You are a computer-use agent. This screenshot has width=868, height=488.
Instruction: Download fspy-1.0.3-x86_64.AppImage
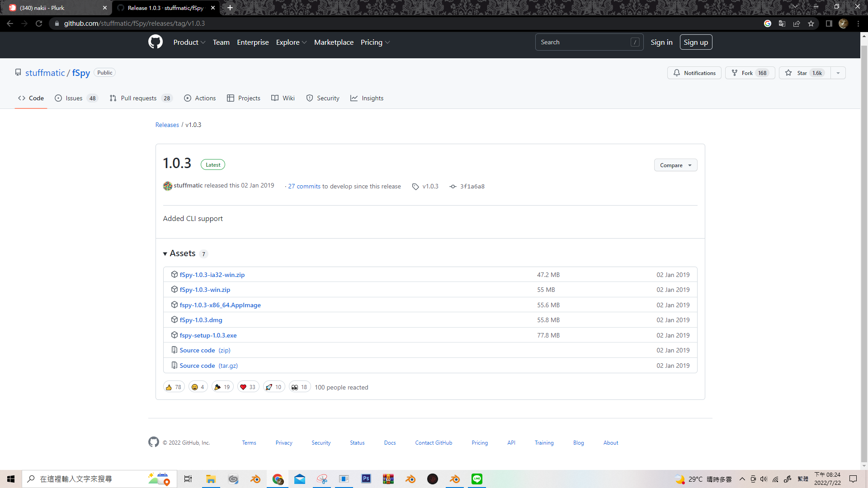point(220,305)
